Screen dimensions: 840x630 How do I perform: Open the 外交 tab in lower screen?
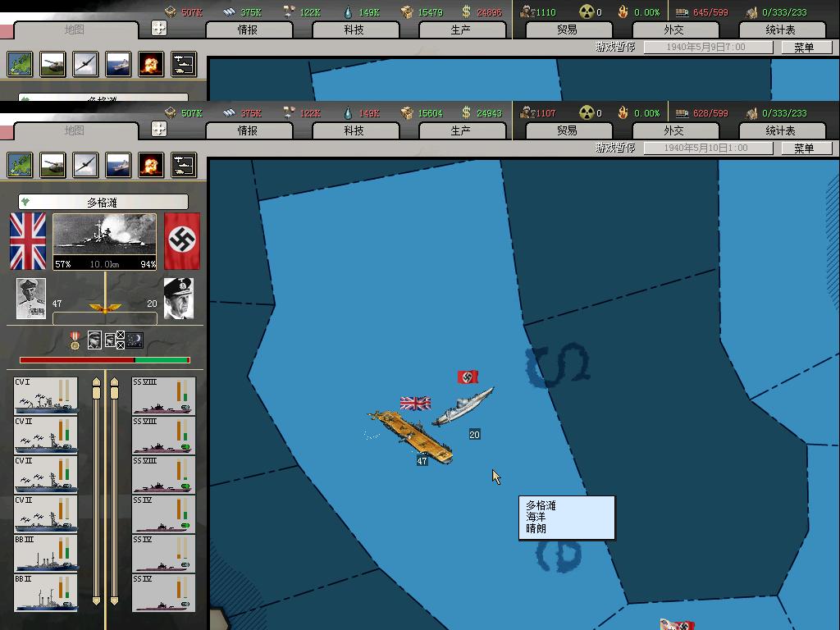tap(675, 130)
